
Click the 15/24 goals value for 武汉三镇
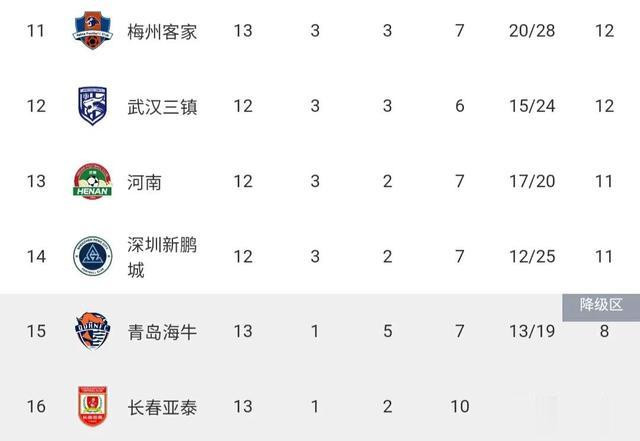(532, 106)
